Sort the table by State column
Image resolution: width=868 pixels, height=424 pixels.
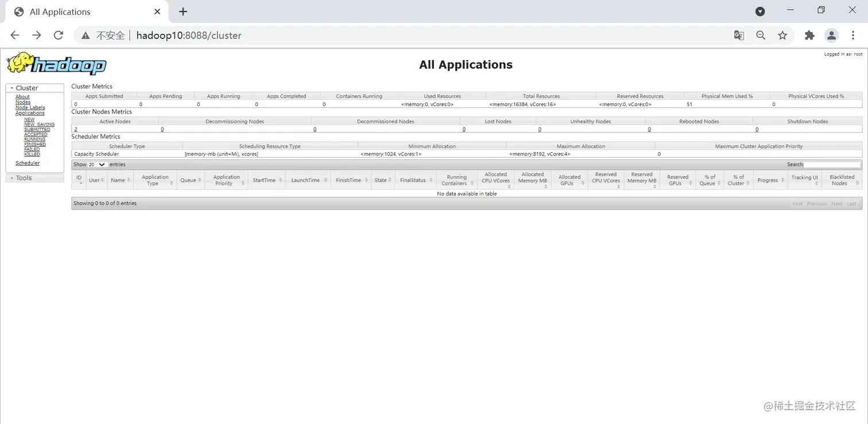click(x=383, y=180)
